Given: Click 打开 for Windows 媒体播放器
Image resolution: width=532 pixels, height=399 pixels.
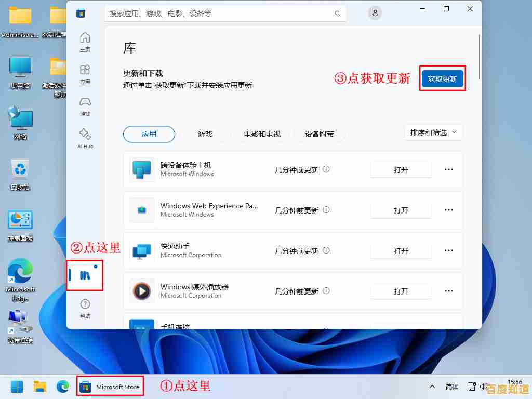Looking at the screenshot, I should (x=401, y=291).
